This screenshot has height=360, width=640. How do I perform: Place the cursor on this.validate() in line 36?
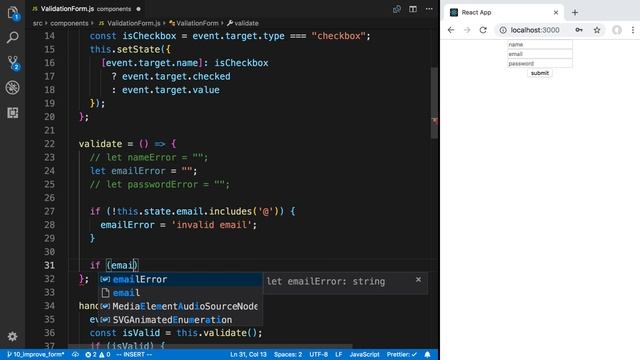[x=216, y=333]
